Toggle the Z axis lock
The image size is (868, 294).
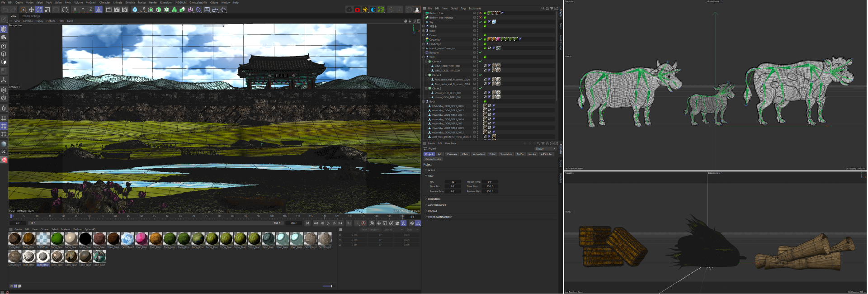[90, 9]
